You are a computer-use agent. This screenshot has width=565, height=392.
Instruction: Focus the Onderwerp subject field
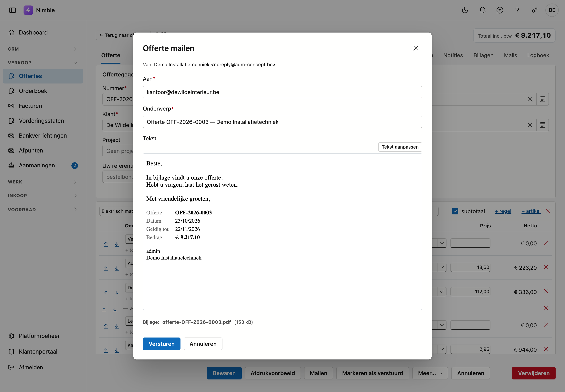[282, 122]
